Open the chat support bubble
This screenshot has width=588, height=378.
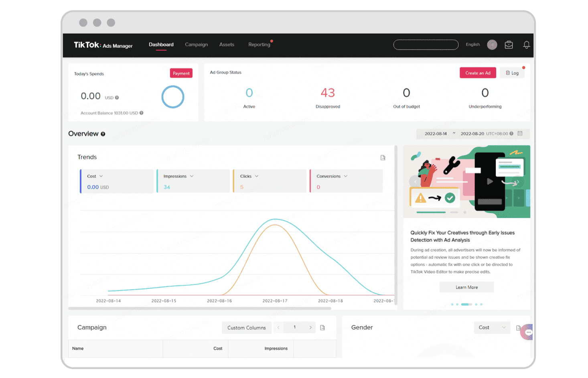click(527, 332)
